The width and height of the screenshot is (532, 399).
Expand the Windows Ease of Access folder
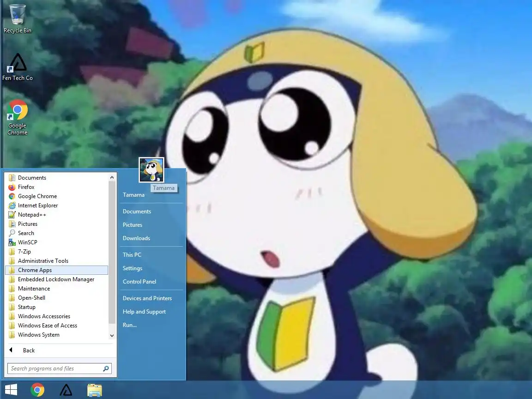[x=57, y=326]
